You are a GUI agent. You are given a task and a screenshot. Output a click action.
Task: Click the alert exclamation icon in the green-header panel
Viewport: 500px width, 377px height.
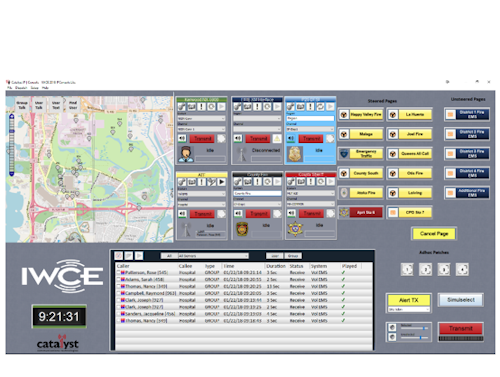[201, 107]
